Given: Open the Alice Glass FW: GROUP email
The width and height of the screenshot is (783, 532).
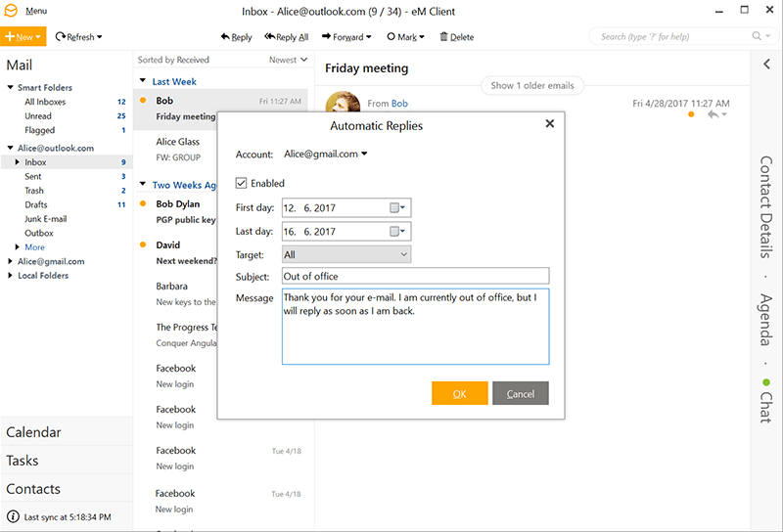Looking at the screenshot, I should click(x=176, y=150).
